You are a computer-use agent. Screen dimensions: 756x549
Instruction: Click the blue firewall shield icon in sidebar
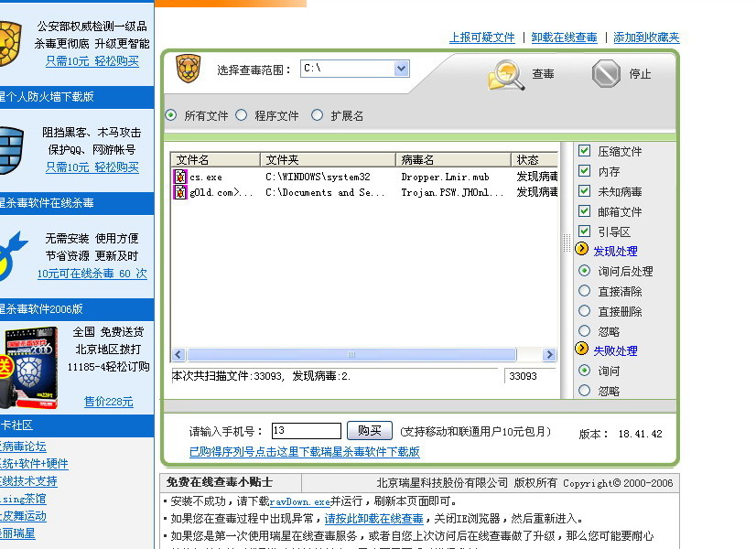(12, 150)
